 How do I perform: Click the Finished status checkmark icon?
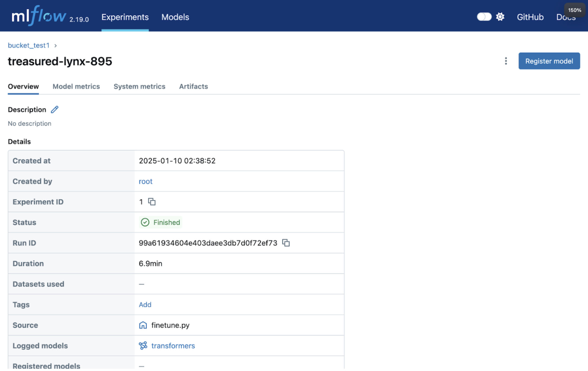coord(145,222)
